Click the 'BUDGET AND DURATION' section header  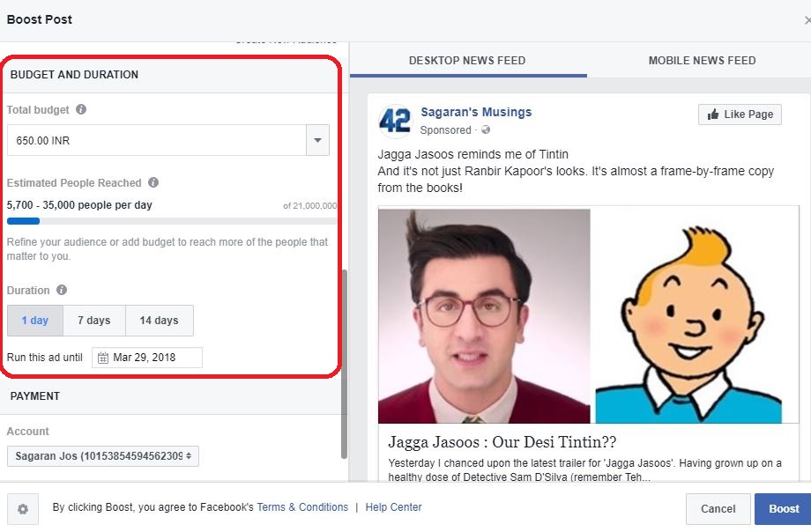click(74, 75)
